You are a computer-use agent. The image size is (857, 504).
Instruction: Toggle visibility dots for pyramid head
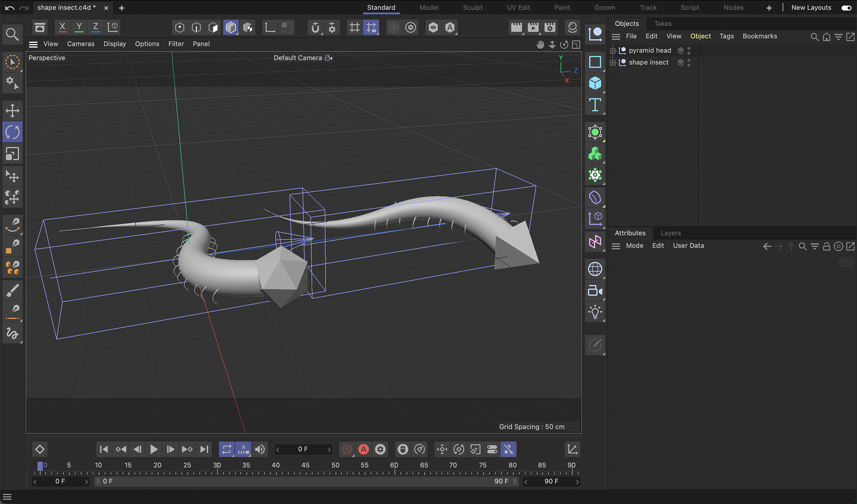689,50
